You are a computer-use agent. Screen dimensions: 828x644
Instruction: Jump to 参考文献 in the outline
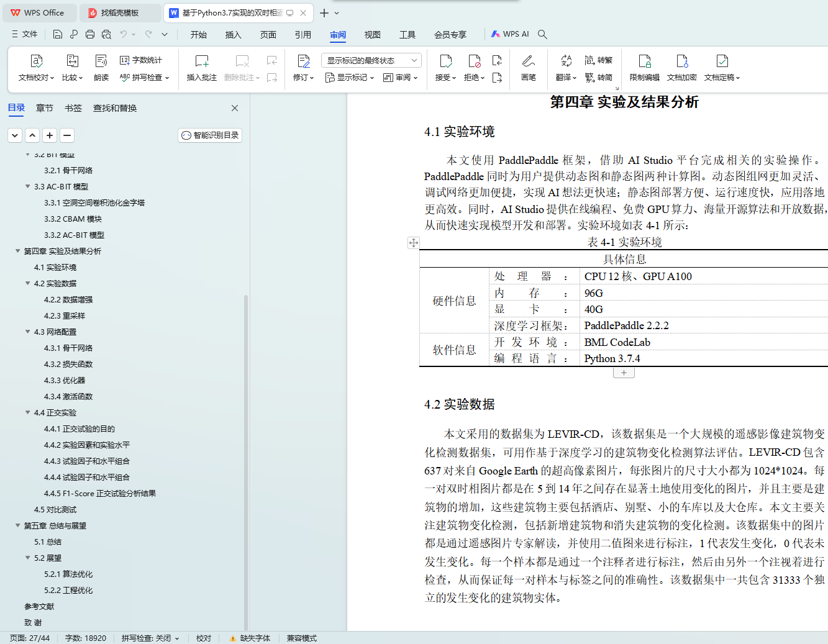click(x=39, y=606)
